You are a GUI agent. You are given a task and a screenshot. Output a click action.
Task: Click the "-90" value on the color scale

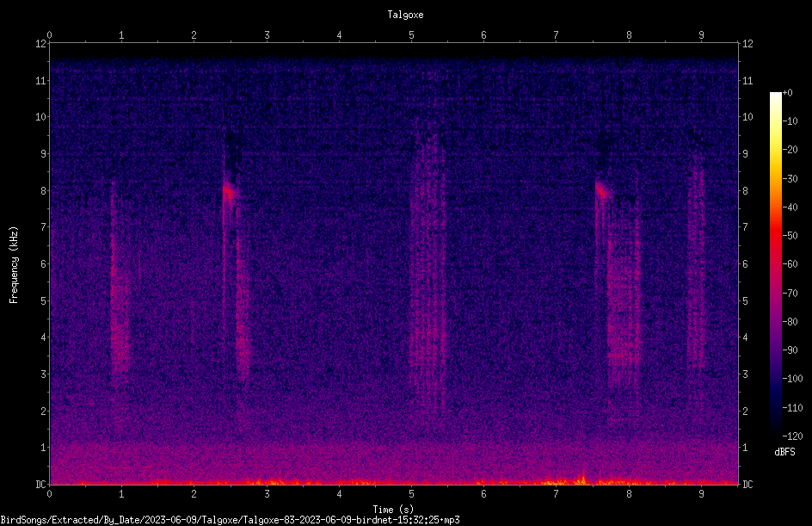click(x=790, y=350)
